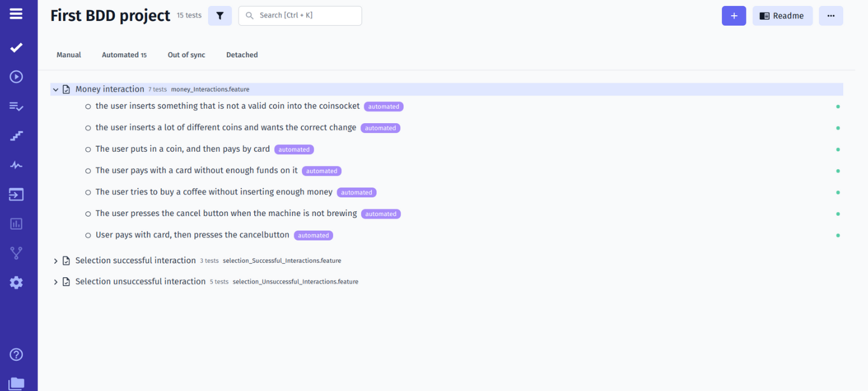The image size is (868, 391).
Task: Open the Pulse activity icon in sidebar
Action: 16,165
